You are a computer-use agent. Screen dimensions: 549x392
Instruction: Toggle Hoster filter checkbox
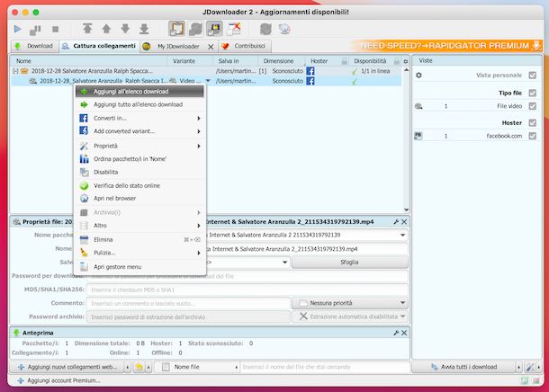533,123
